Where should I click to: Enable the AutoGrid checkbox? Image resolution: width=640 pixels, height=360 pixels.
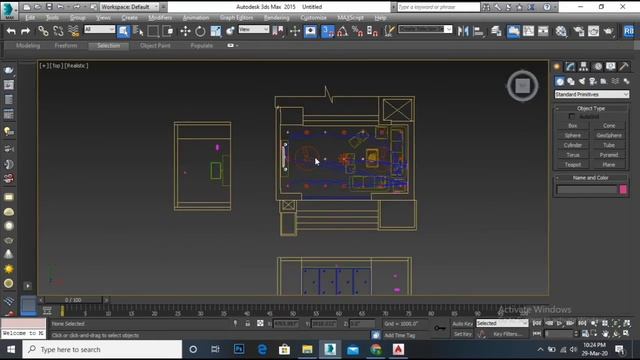pos(572,117)
